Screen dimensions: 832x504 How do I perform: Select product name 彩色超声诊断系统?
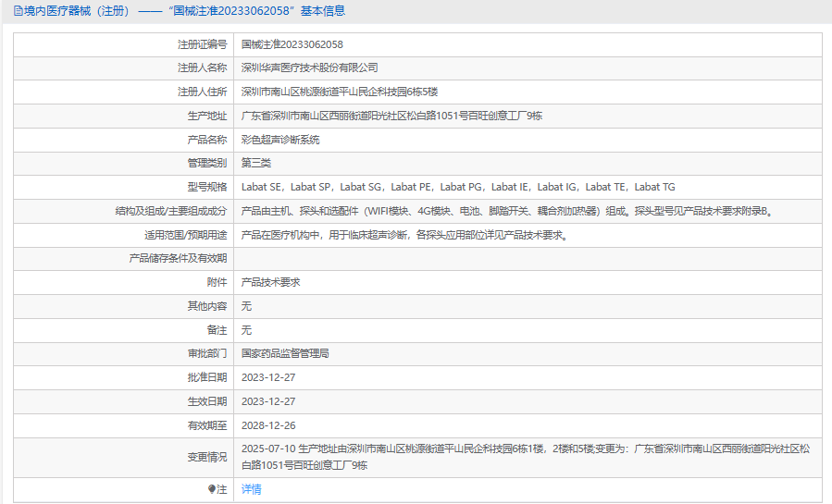pos(280,140)
